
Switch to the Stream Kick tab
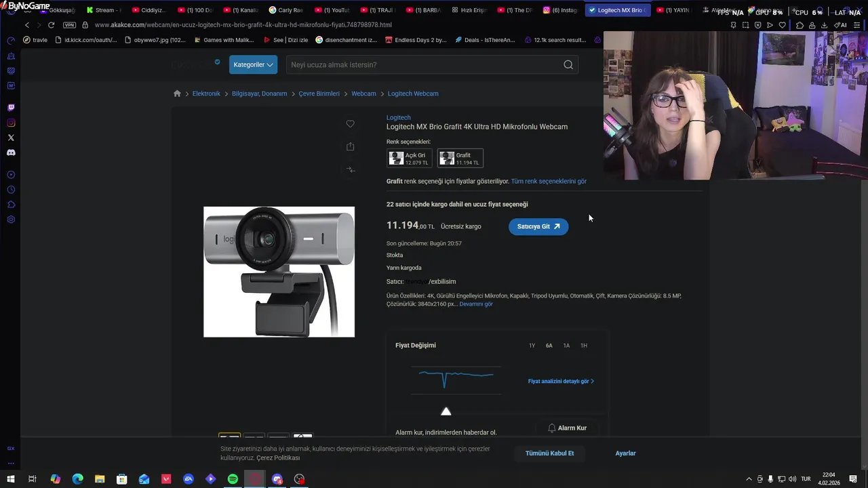point(104,10)
